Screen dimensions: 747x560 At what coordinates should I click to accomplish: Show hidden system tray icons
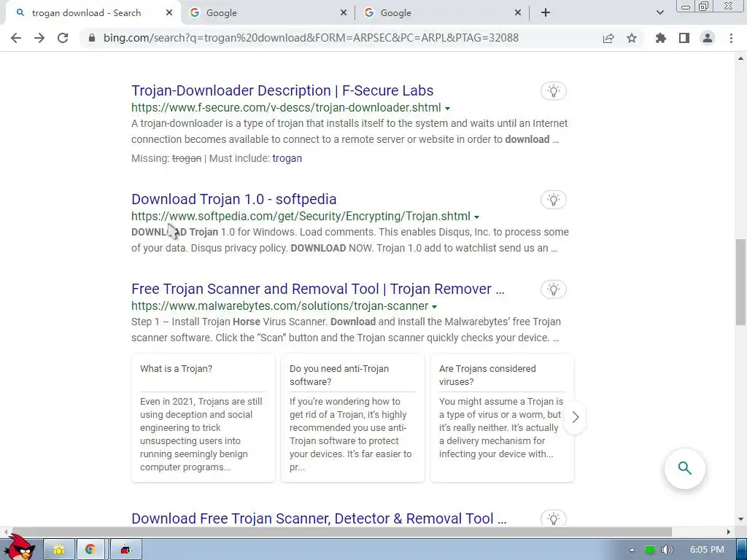coord(632,550)
